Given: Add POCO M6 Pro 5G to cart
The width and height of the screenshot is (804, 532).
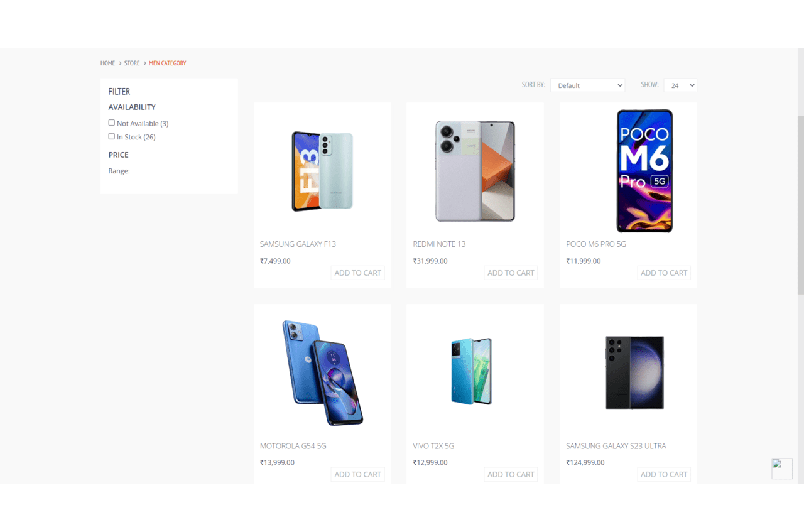Looking at the screenshot, I should coord(664,273).
